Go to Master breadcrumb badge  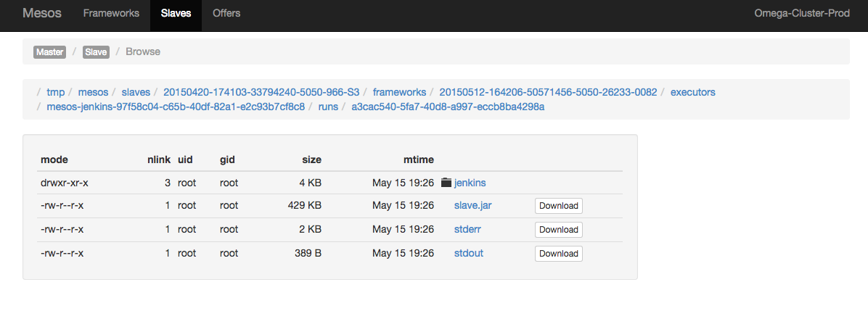click(49, 52)
